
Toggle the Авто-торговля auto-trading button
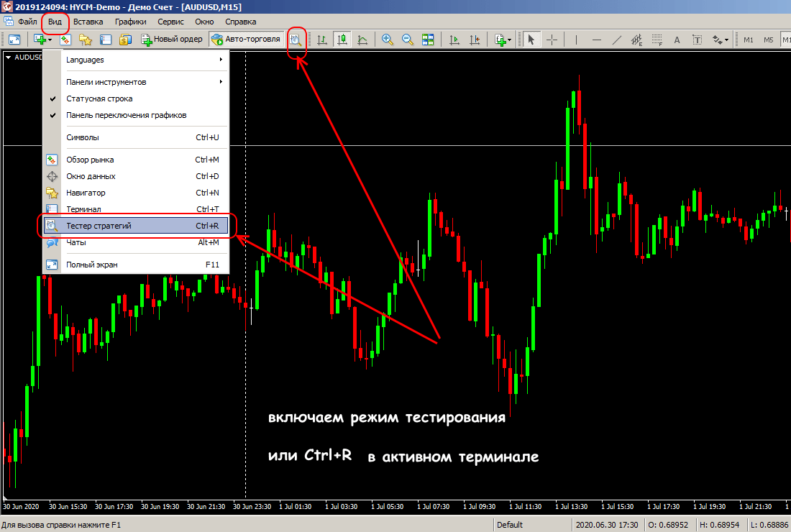[x=245, y=39]
